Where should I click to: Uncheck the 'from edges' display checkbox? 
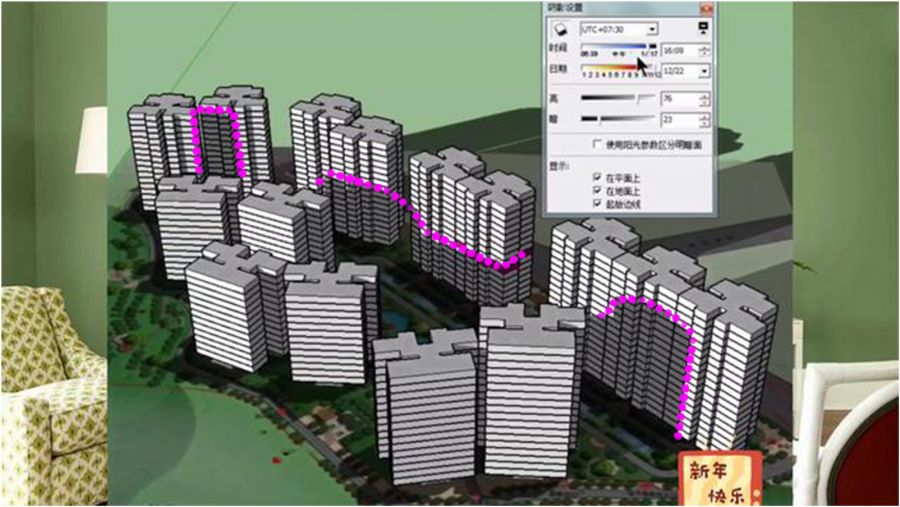coord(597,203)
